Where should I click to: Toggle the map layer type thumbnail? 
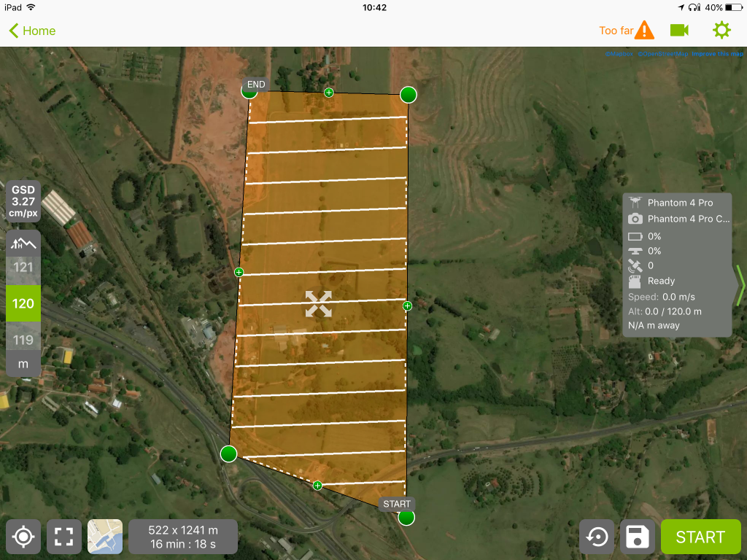pyautogui.click(x=105, y=537)
